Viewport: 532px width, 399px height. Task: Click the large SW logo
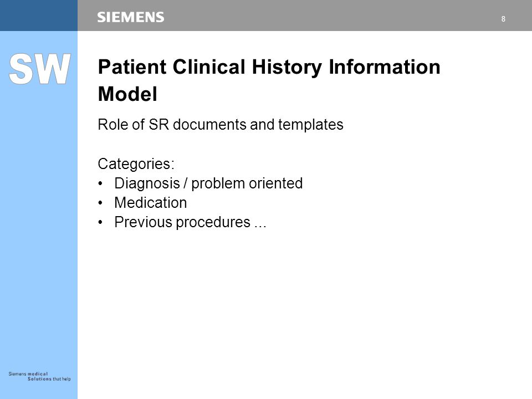pyautogui.click(x=40, y=69)
